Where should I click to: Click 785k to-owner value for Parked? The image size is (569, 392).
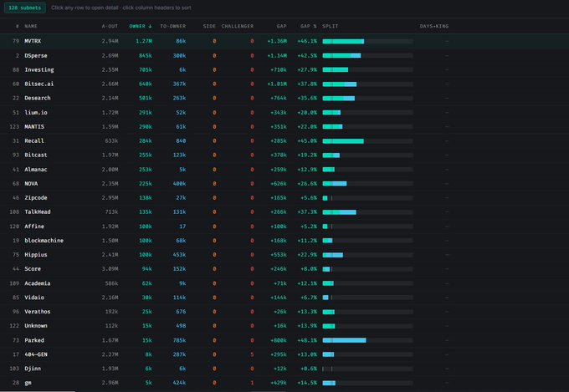pyautogui.click(x=179, y=340)
